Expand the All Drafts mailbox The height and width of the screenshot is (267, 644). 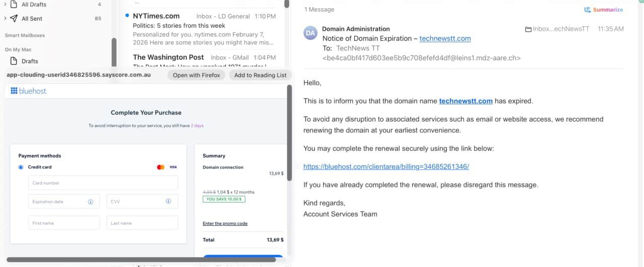[x=5, y=5]
